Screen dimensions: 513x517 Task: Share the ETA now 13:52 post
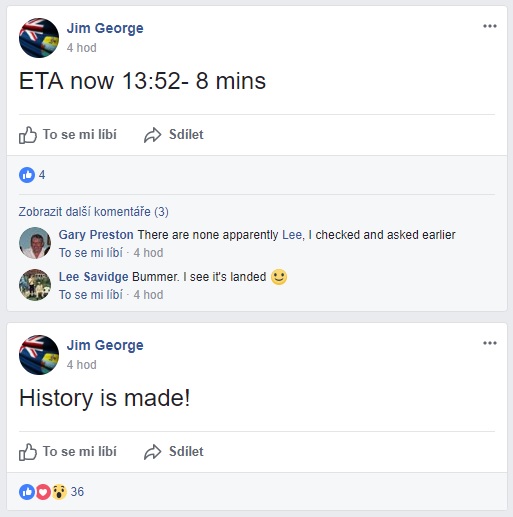(x=174, y=135)
